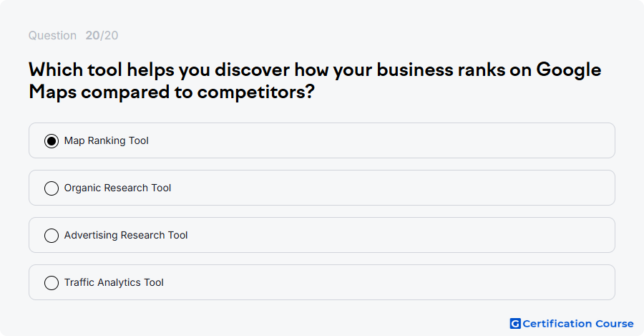
Task: Click the heading line starting "Which tool helps"
Action: pos(315,70)
